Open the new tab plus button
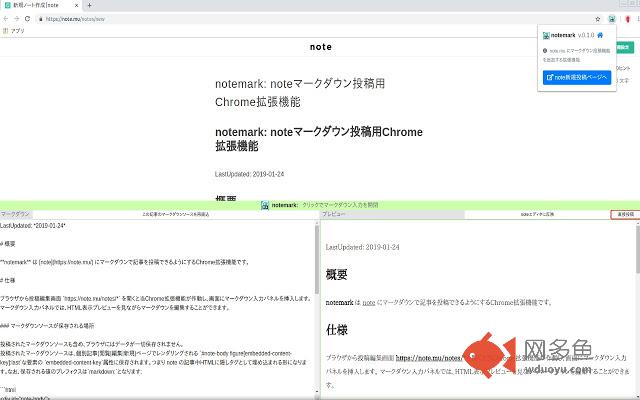640x400 pixels. coord(89,5)
